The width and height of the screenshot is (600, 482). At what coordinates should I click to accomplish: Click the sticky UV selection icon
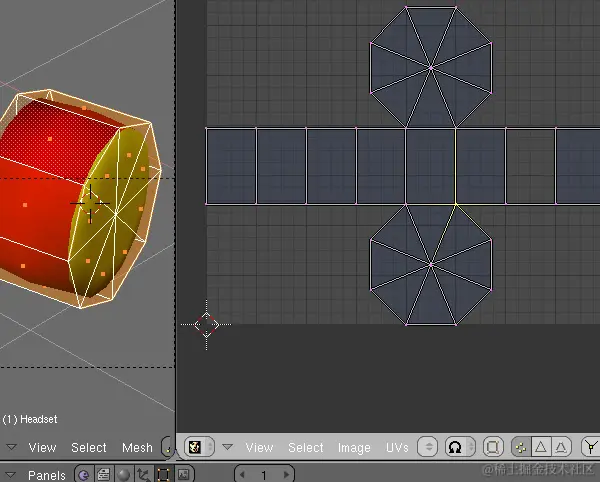[x=591, y=447]
